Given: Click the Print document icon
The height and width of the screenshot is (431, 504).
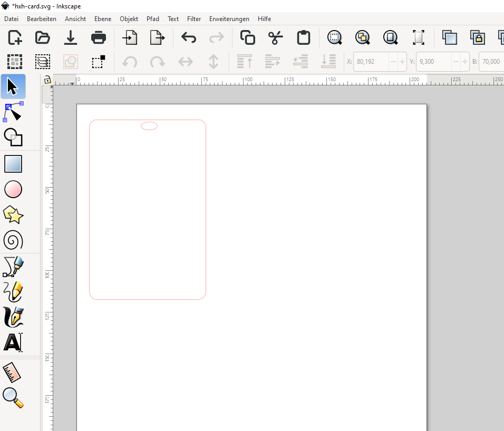Looking at the screenshot, I should tap(98, 38).
